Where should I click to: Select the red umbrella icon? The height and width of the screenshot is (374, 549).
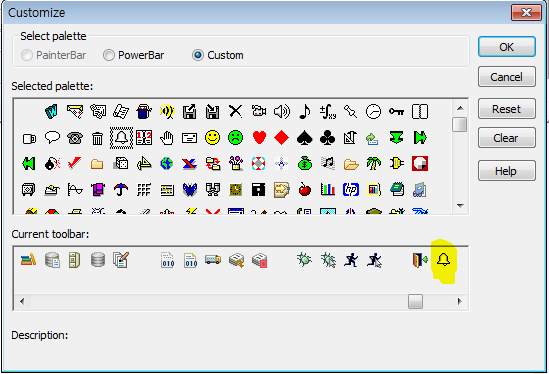point(121,189)
